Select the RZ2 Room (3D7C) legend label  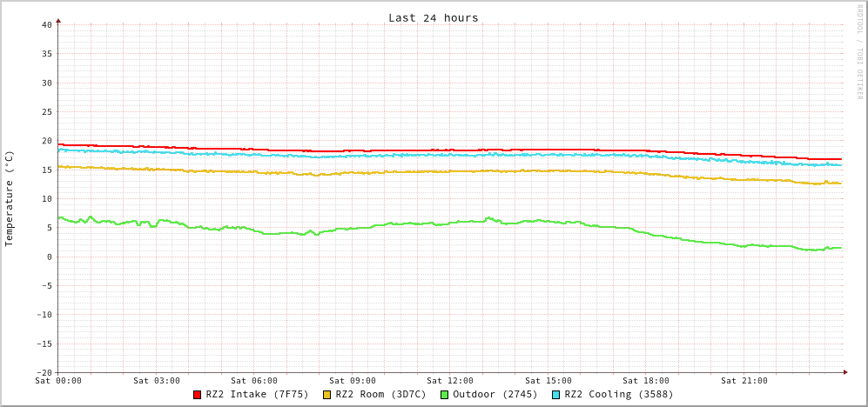click(x=380, y=394)
